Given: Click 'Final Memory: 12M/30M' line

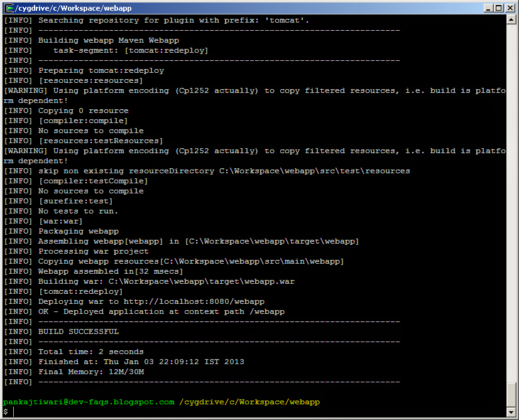Looking at the screenshot, I should click(x=74, y=372).
